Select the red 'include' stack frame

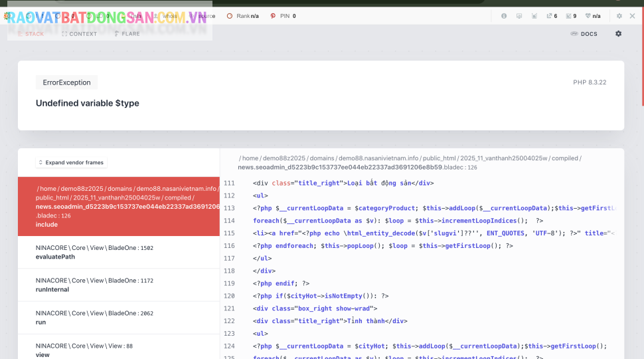pyautogui.click(x=118, y=206)
